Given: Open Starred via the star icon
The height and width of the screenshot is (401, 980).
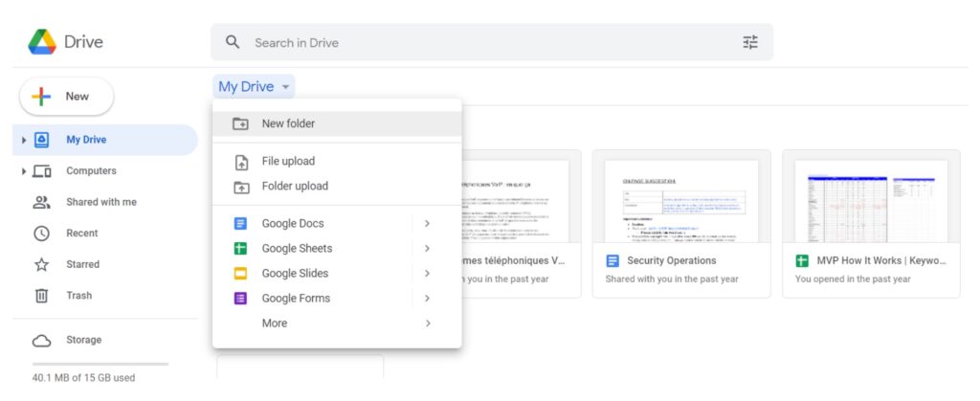Looking at the screenshot, I should [41, 264].
